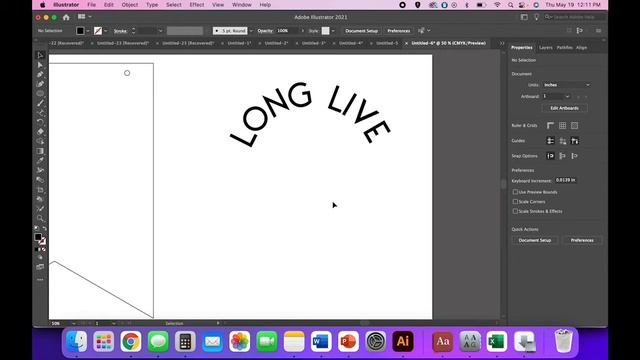This screenshot has height=360, width=640.
Task: Open Google Chrome from the Dock
Action: pyautogui.click(x=131, y=341)
